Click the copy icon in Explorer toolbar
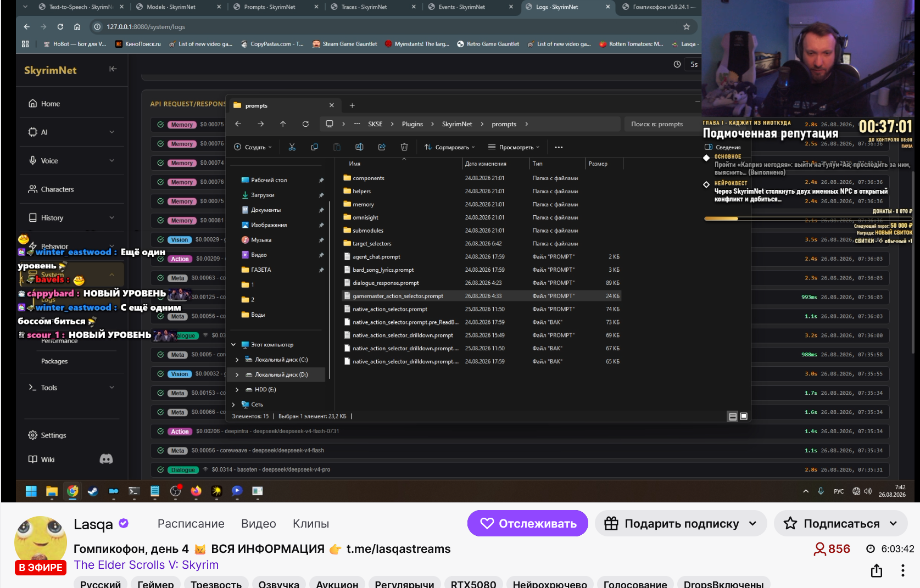The height and width of the screenshot is (588, 920). click(314, 147)
